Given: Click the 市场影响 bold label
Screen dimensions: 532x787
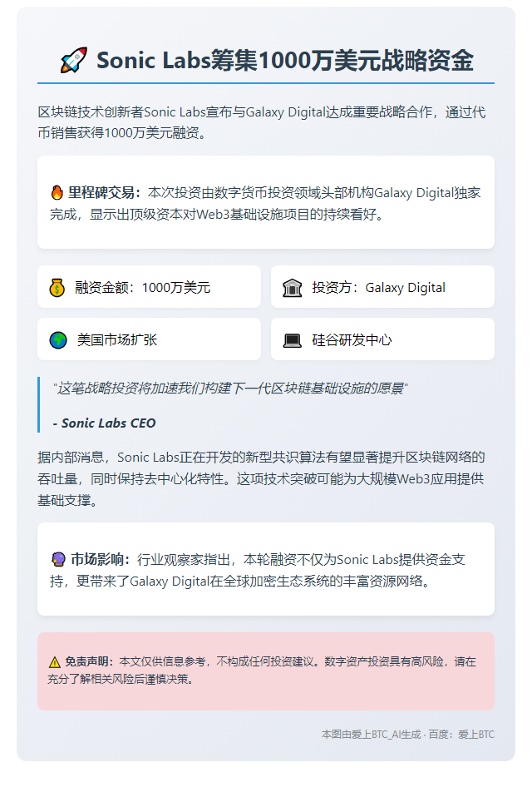Looking at the screenshot, I should click(x=101, y=559).
